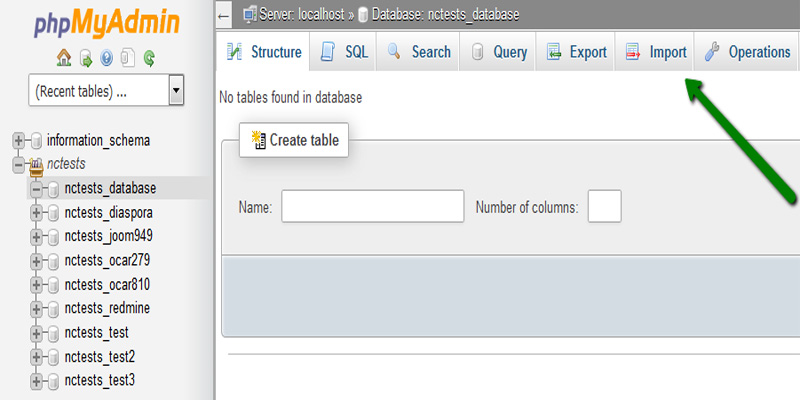
Task: Click the nctests_test3 cylinder icon
Action: tap(54, 381)
